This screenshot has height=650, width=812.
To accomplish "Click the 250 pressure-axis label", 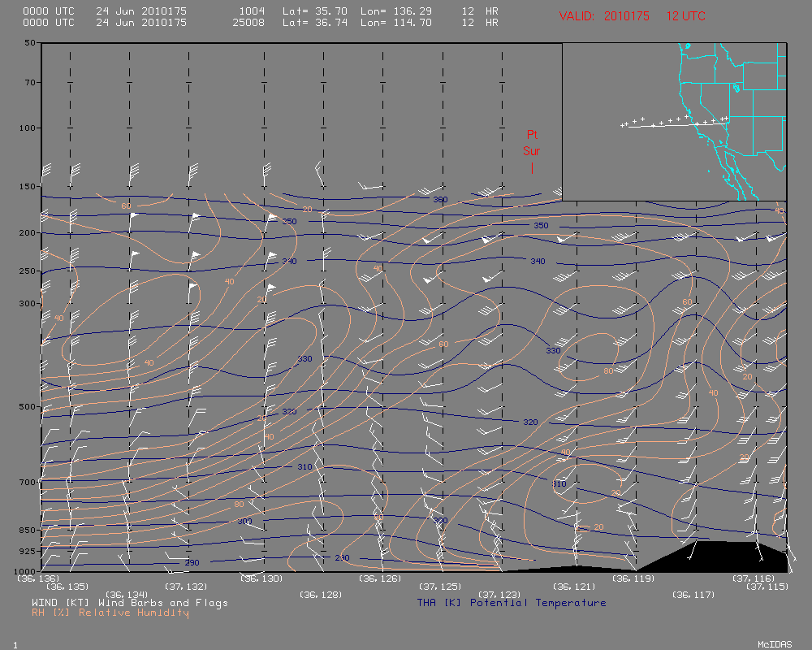I will tap(28, 271).
